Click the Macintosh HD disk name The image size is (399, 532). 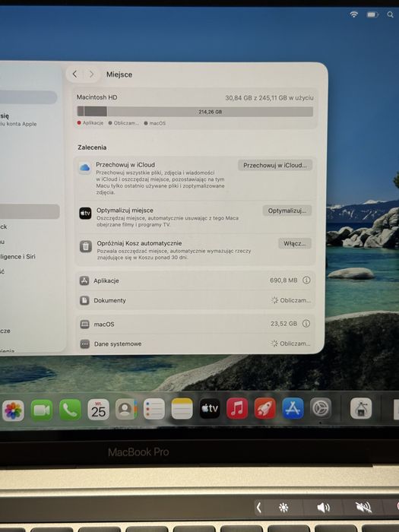(97, 97)
